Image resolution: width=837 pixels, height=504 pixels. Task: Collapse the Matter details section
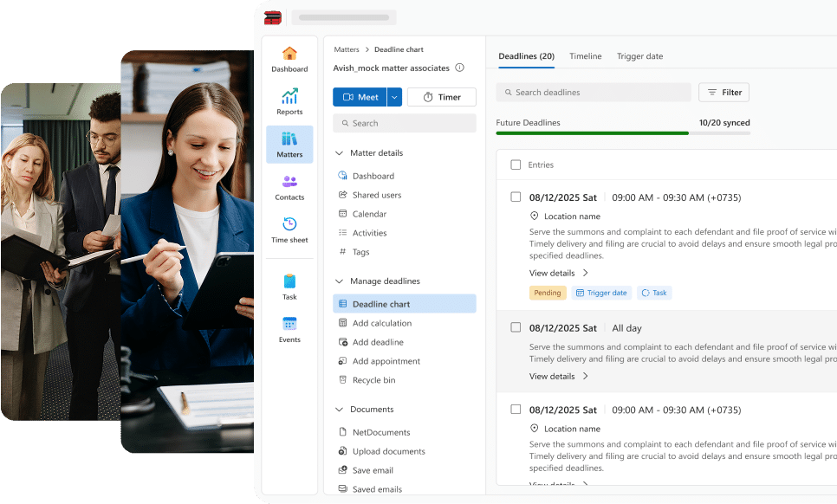click(x=339, y=153)
